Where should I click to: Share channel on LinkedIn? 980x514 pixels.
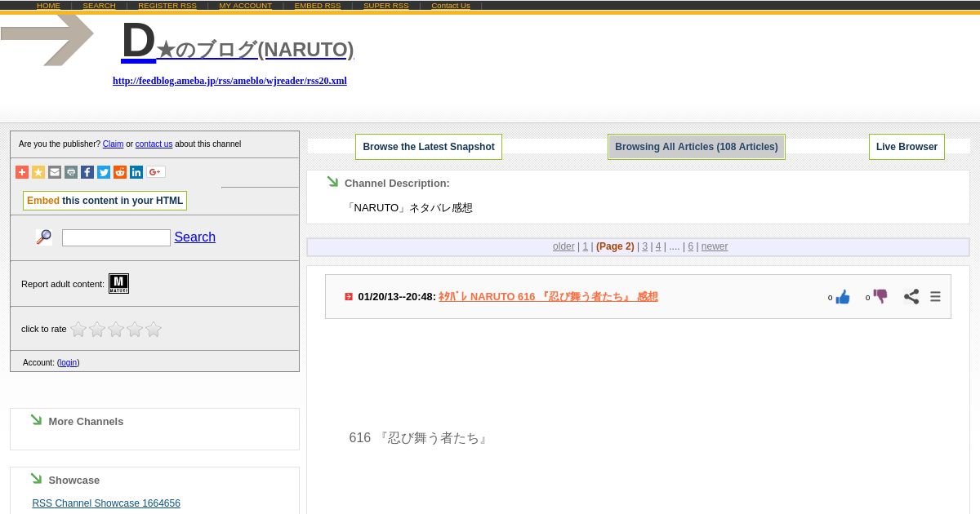tap(136, 172)
